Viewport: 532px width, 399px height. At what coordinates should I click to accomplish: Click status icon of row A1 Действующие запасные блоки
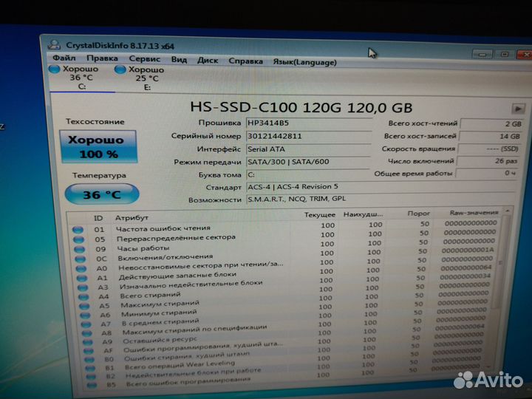click(x=82, y=279)
